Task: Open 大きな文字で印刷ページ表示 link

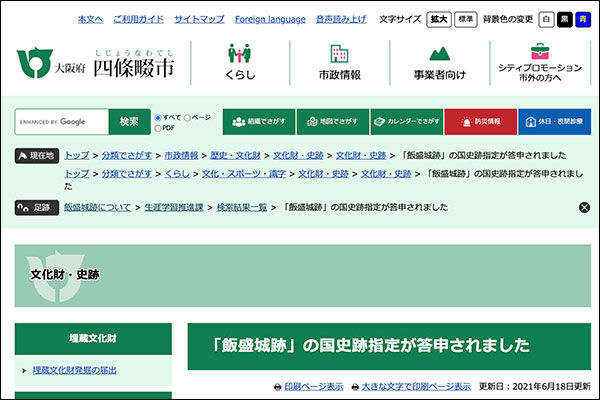Action: click(x=416, y=387)
